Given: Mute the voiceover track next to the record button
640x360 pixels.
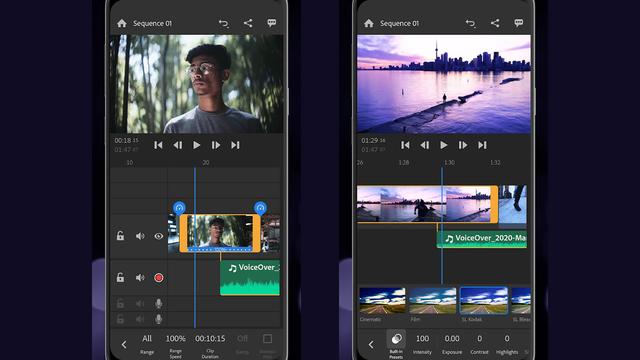Looking at the screenshot, I should 140,278.
